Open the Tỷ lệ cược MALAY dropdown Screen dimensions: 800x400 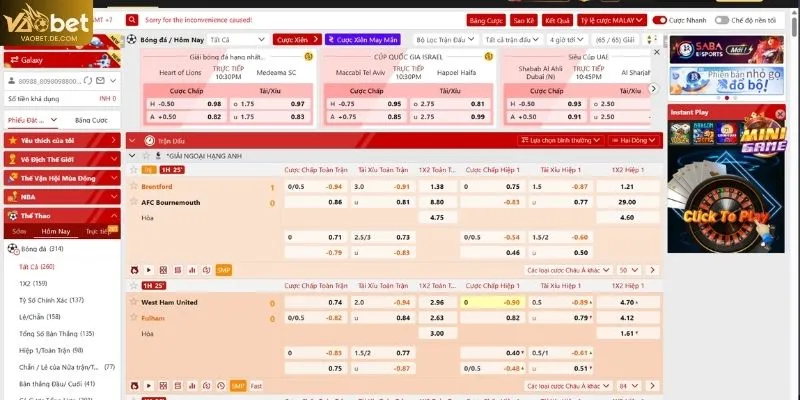pyautogui.click(x=612, y=20)
